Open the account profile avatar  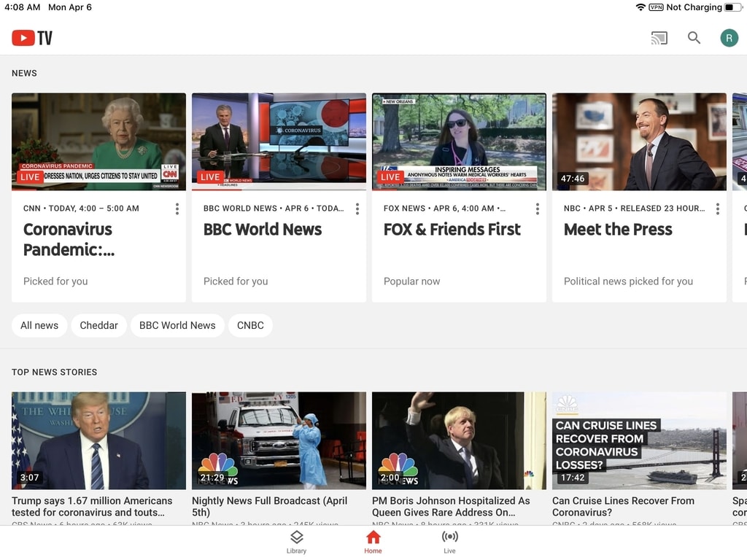(729, 38)
